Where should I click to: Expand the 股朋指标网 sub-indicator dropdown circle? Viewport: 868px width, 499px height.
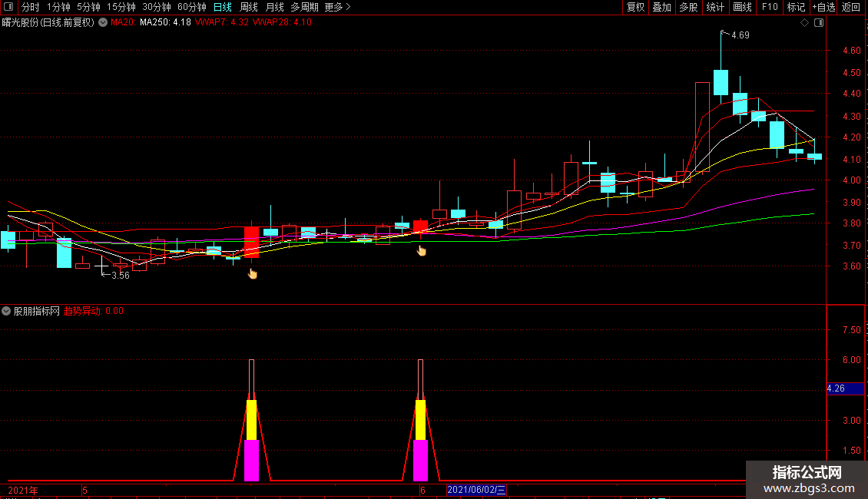point(6,311)
